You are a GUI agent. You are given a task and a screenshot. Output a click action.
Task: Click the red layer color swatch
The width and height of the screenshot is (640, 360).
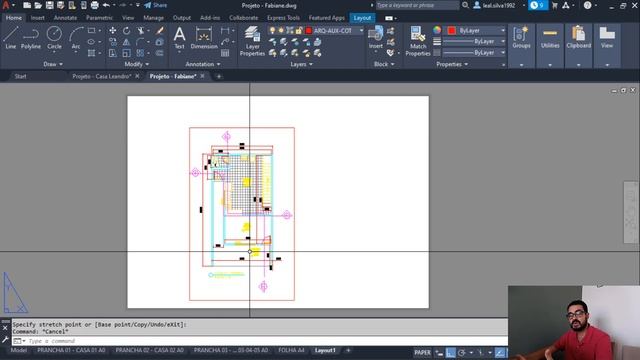309,31
